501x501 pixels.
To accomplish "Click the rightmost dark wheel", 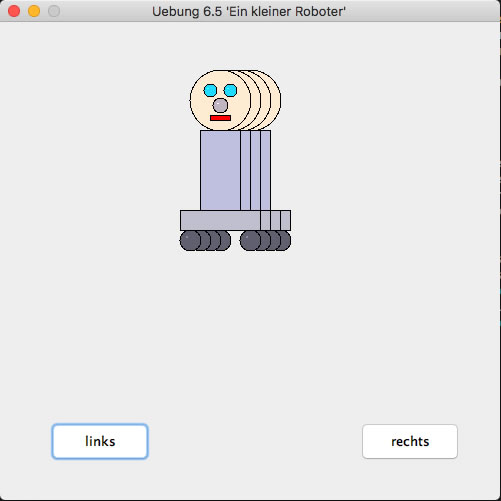I will pos(287,241).
